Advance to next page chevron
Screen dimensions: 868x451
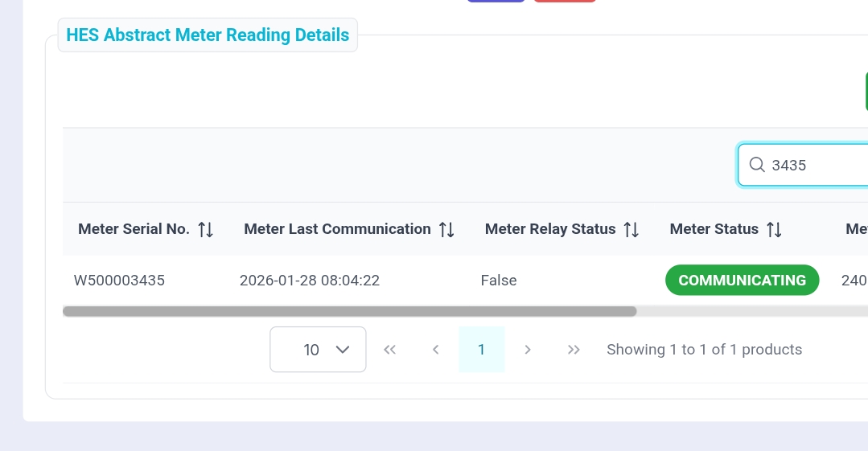pos(528,350)
